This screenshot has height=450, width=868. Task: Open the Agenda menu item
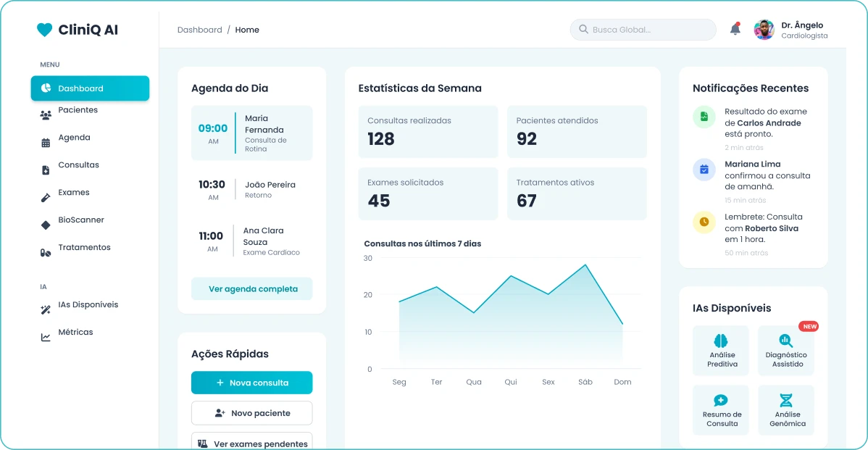click(74, 138)
